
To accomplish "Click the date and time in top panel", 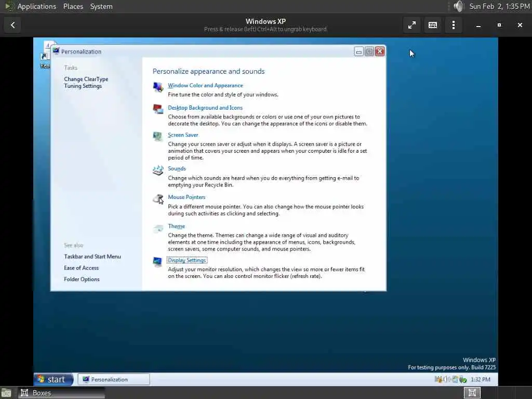I will [x=499, y=6].
